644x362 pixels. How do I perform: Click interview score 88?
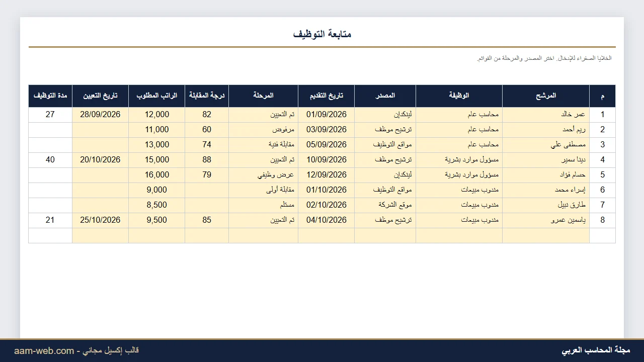point(207,160)
